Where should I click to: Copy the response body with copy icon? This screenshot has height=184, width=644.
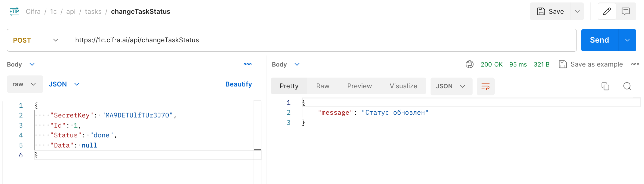[605, 86]
